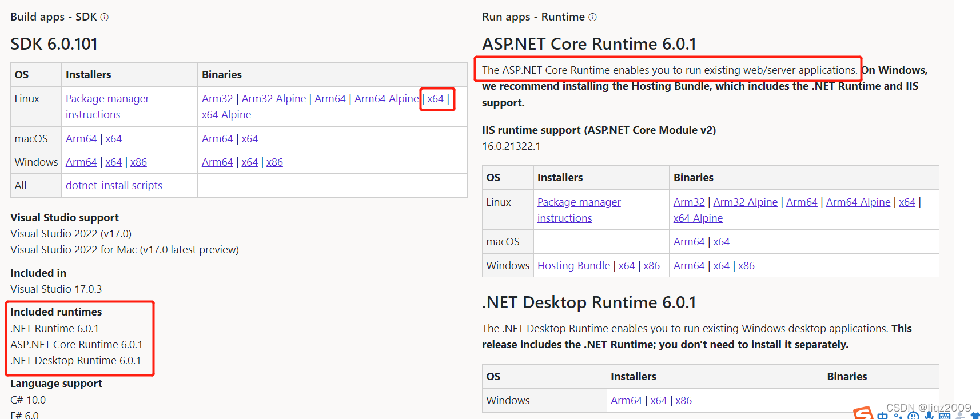Download SDK Windows x86 installer
The image size is (980, 419).
(138, 162)
